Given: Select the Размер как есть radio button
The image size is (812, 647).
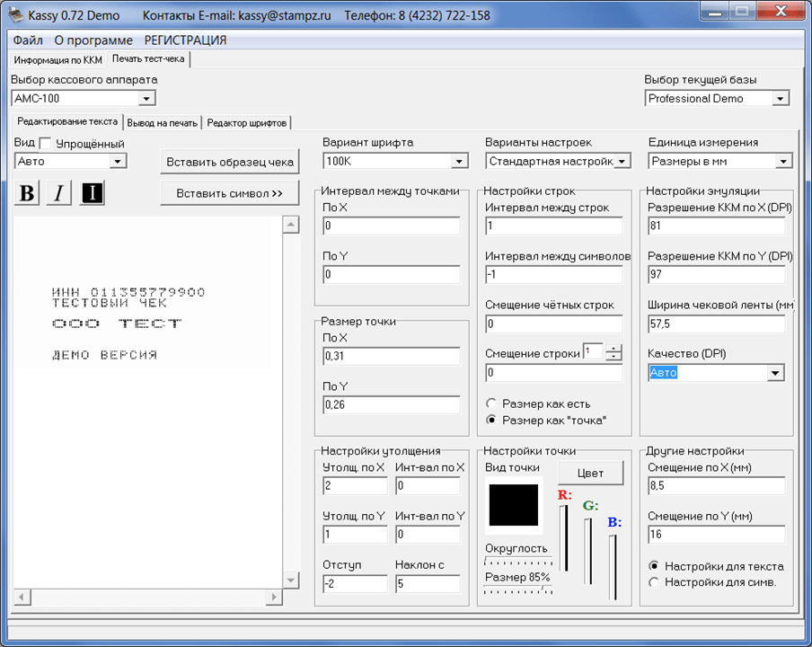Looking at the screenshot, I should [x=491, y=403].
